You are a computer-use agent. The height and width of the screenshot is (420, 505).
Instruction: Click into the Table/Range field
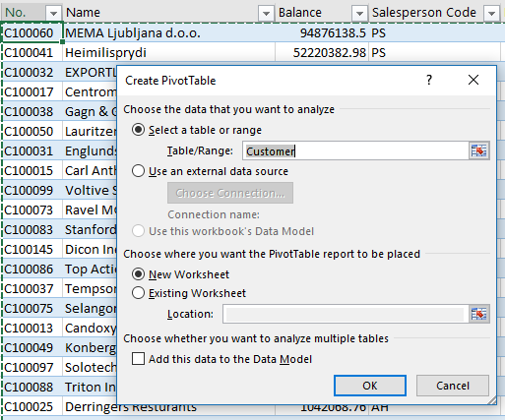pyautogui.click(x=355, y=150)
